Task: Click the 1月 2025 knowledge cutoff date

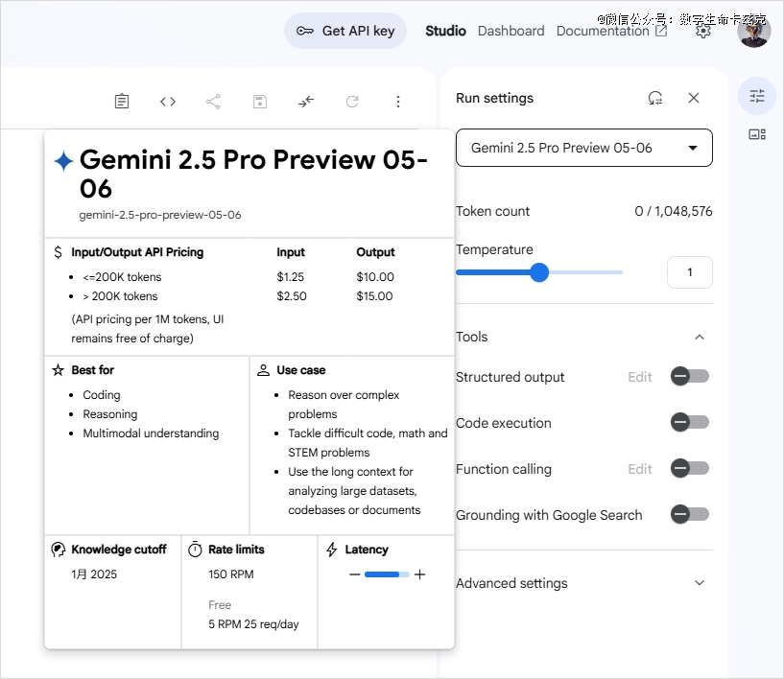Action: pos(94,574)
